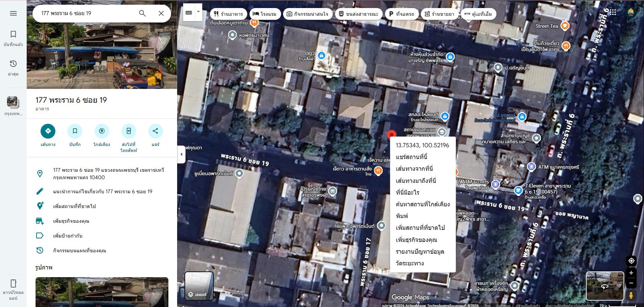
Task: Click the ส่งไปที่โทรศัพท์ send-to-phone icon
Action: pos(129,131)
